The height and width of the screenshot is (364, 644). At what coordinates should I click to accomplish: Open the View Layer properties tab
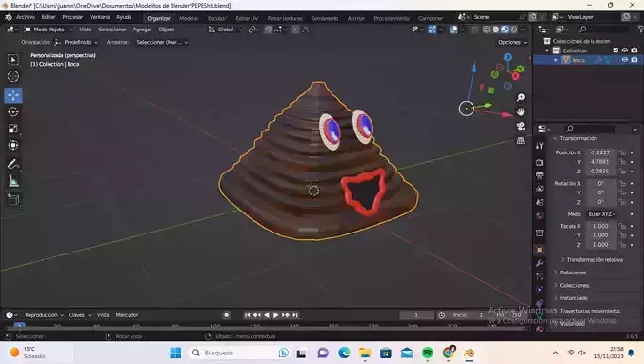pyautogui.click(x=539, y=189)
